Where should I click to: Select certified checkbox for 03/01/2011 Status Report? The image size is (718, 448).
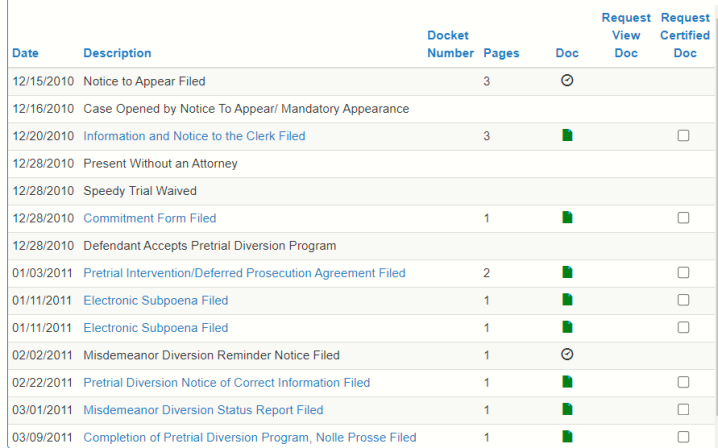(x=684, y=410)
